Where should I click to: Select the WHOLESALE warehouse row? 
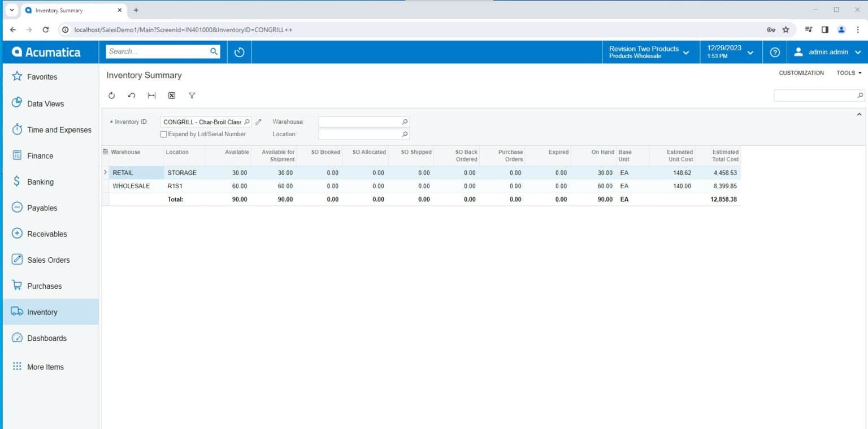coord(131,186)
